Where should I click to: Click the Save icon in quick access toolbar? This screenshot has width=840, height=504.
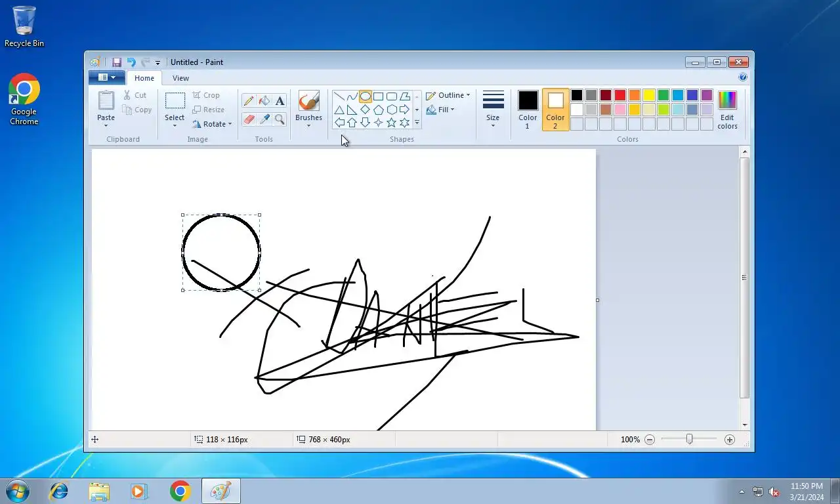pos(117,62)
